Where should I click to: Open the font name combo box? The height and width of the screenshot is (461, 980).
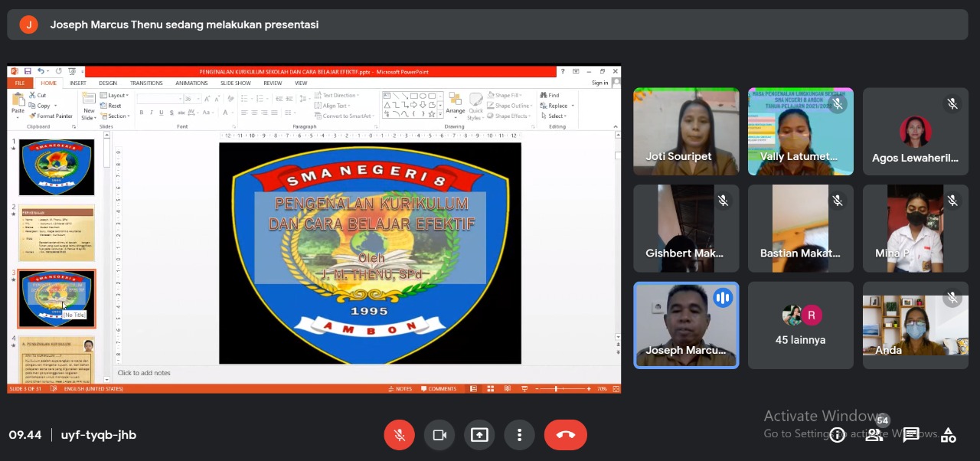coord(159,99)
